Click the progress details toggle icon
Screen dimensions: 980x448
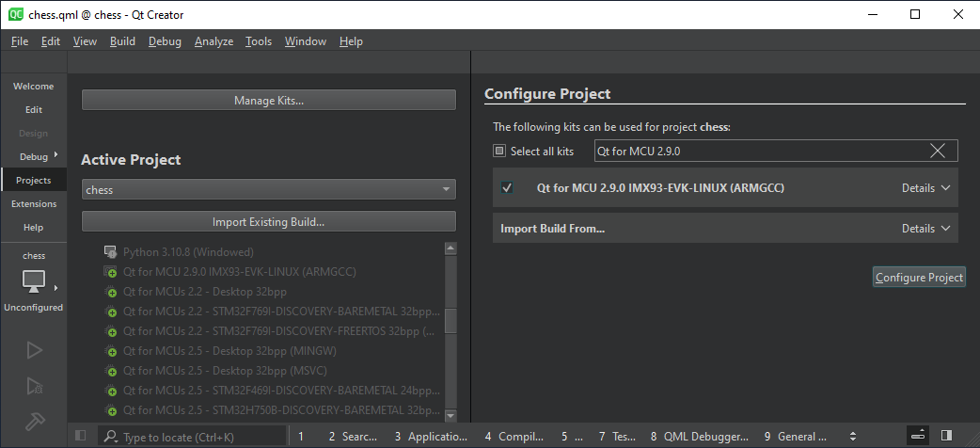917,436
